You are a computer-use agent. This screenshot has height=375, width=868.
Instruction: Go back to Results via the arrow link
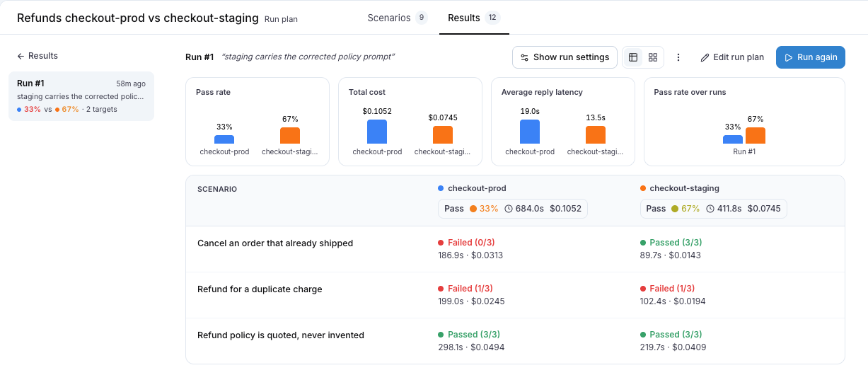[x=37, y=56]
